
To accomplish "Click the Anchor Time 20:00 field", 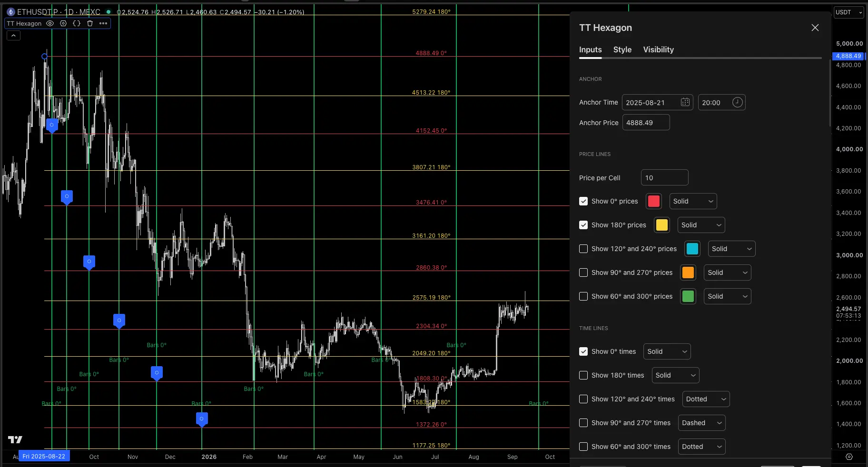I will 722,102.
